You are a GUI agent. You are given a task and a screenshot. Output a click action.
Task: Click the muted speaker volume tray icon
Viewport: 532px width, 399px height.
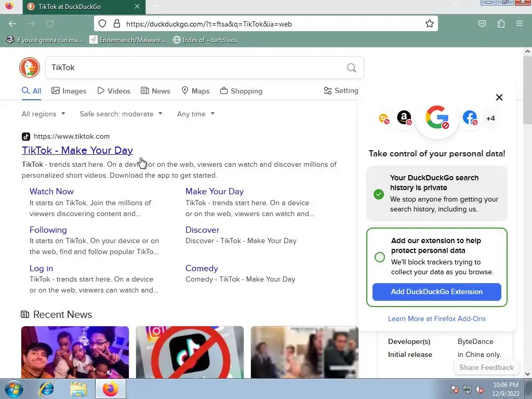(x=480, y=389)
